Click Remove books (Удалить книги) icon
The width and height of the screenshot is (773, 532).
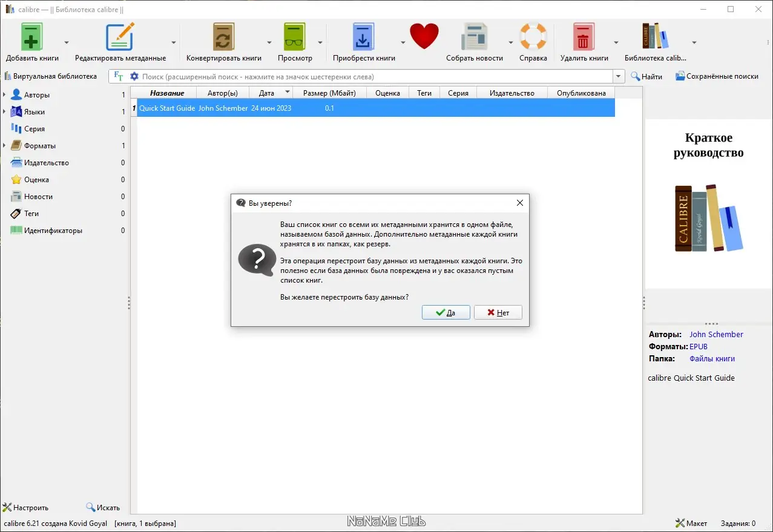point(584,38)
